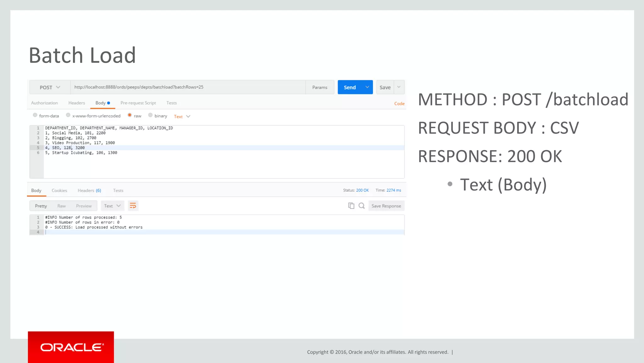Viewport: 644px width, 363px height.
Task: Click the copy response icon
Action: click(x=351, y=206)
